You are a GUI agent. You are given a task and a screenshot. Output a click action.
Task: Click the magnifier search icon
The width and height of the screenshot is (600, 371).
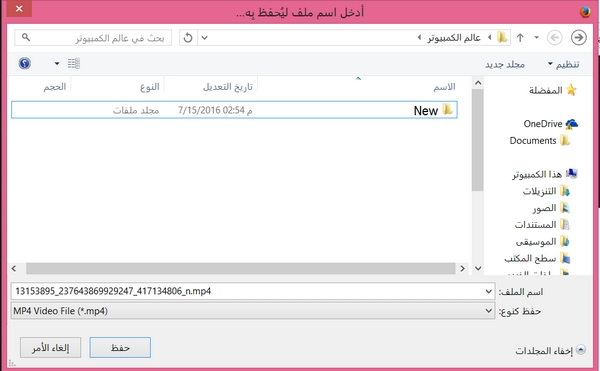26,37
